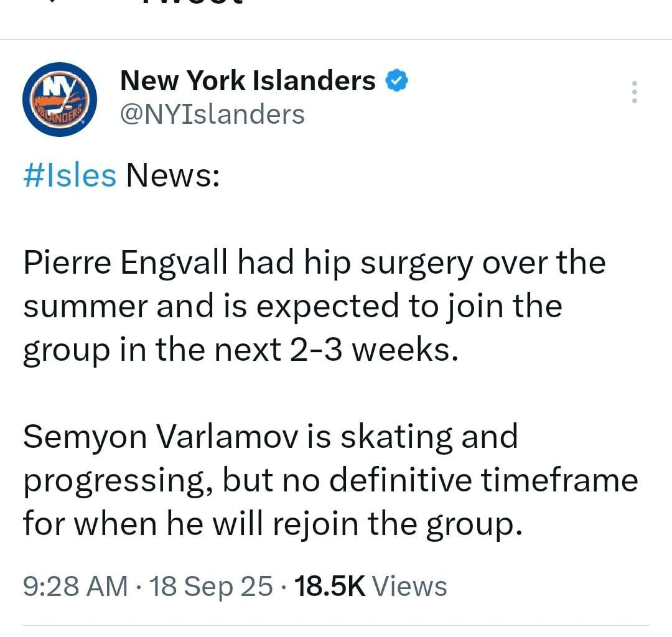Screen dimensions: 672x637
Task: Visit the @NYIslanders handle
Action: click(x=210, y=114)
